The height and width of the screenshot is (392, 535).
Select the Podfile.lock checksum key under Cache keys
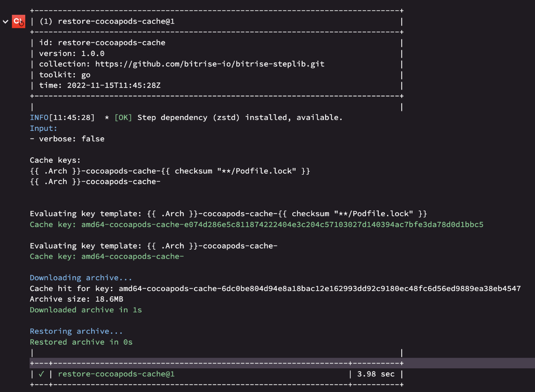(170, 171)
